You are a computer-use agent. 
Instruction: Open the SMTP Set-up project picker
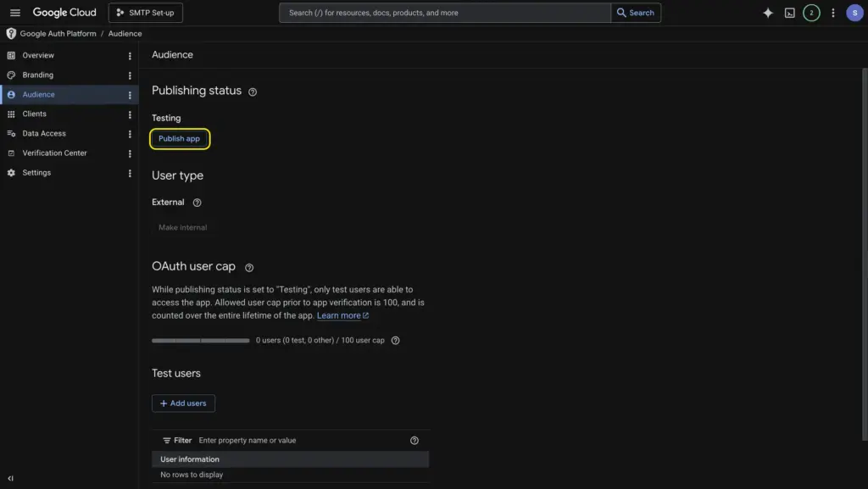click(x=146, y=12)
